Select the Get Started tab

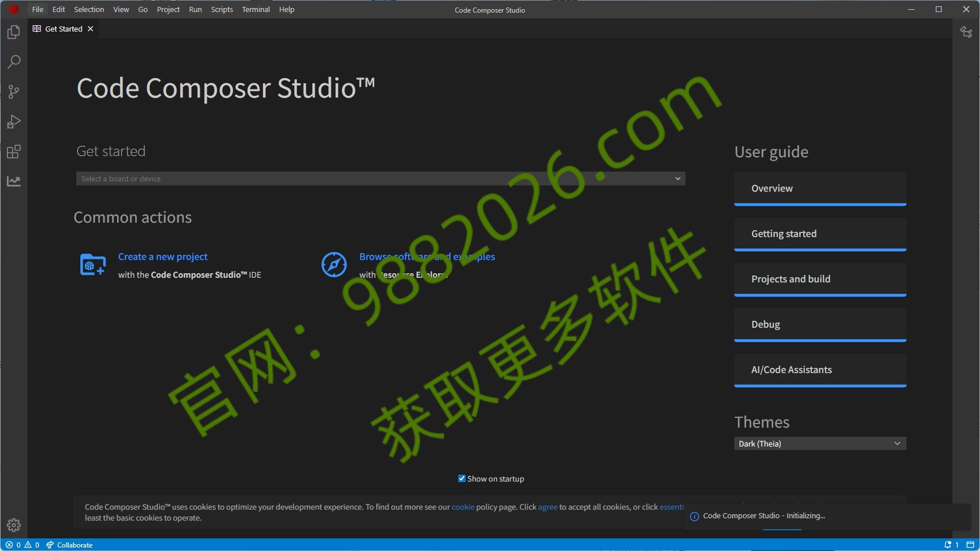[x=64, y=29]
